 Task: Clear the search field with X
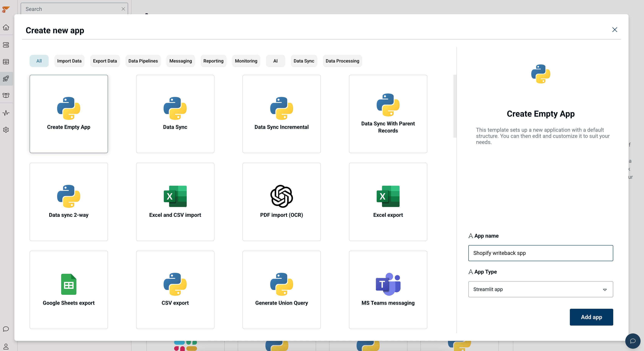point(123,9)
